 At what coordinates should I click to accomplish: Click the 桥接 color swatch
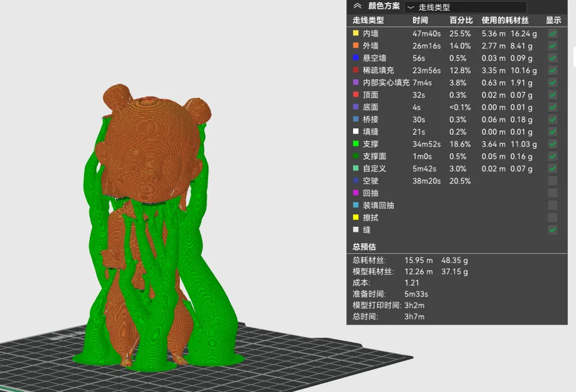click(356, 120)
